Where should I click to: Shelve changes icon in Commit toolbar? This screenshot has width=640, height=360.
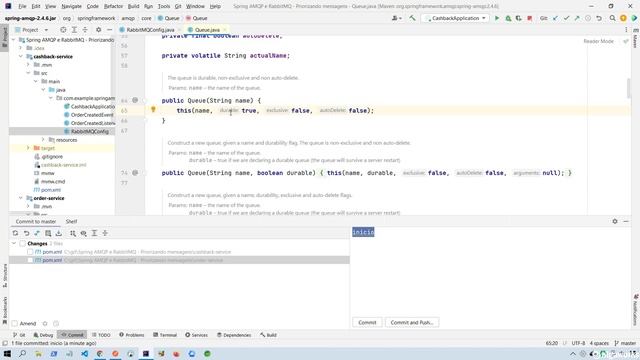tap(59, 233)
